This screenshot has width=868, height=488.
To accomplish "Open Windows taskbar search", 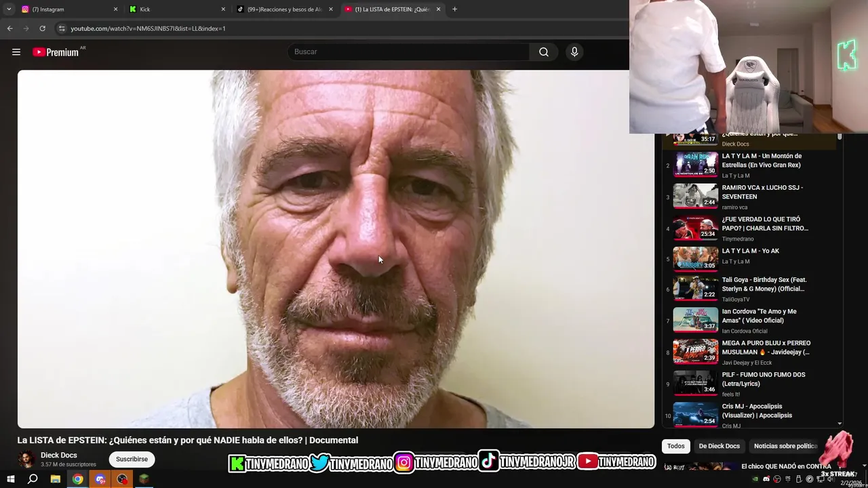I will (33, 479).
